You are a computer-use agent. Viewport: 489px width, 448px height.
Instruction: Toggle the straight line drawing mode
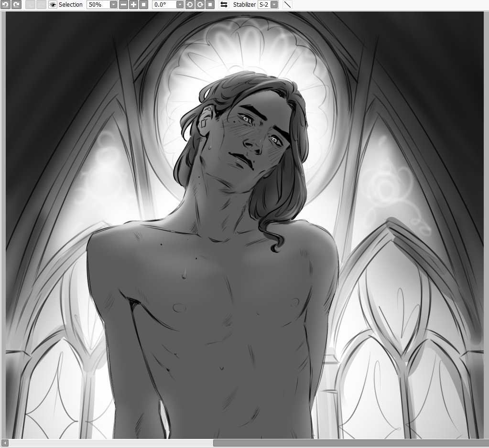pyautogui.click(x=288, y=5)
